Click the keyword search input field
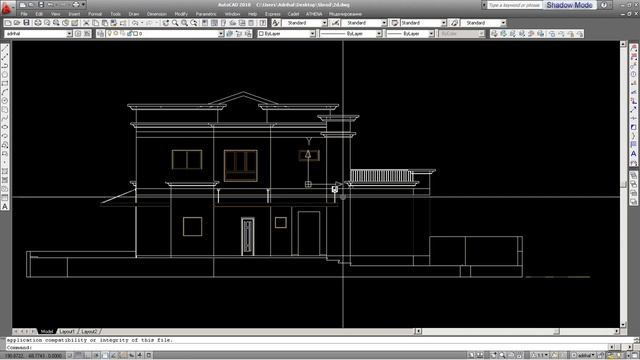Viewport: 640px width, 360px height. [514, 5]
